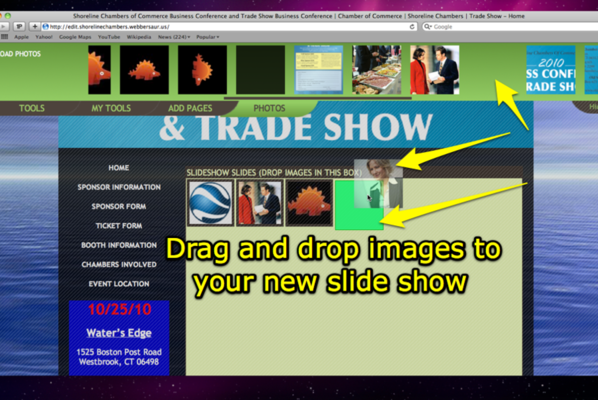Click the Upload Photos label
The width and height of the screenshot is (598, 400).
click(20, 54)
